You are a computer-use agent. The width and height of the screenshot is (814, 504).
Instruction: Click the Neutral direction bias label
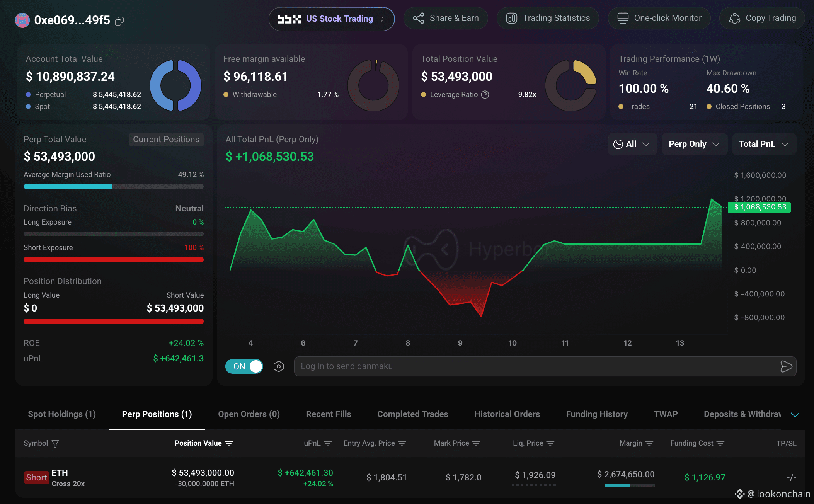(189, 209)
